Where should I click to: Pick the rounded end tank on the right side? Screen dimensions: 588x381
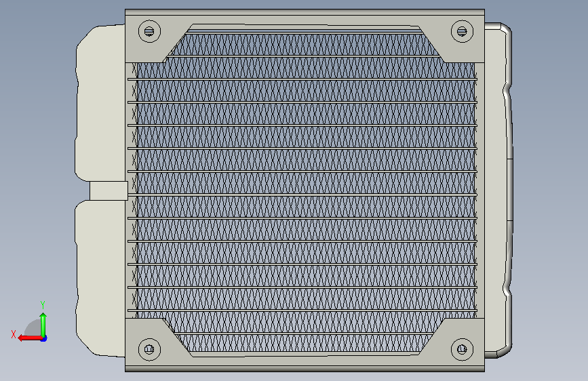(498, 190)
